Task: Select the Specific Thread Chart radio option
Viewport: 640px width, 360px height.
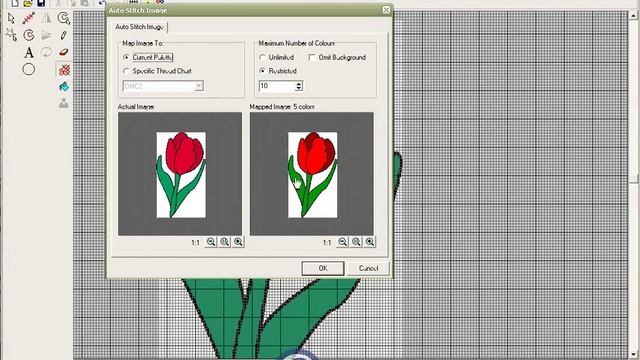Action: (x=126, y=71)
